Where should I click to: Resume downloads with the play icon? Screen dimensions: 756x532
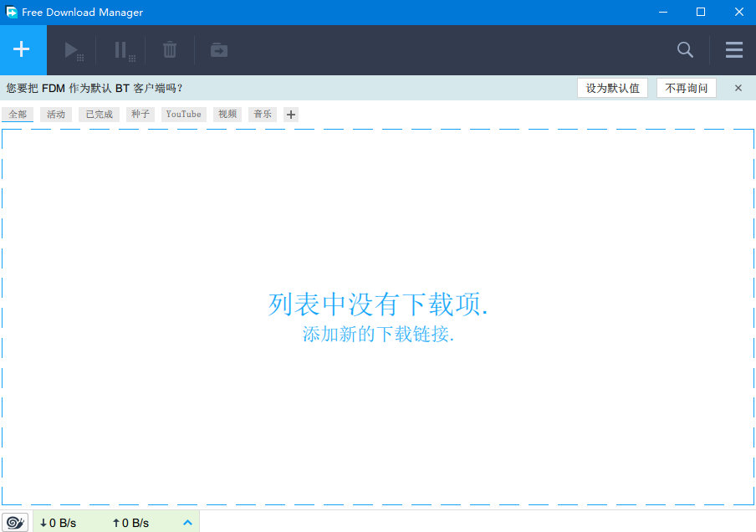coord(73,49)
